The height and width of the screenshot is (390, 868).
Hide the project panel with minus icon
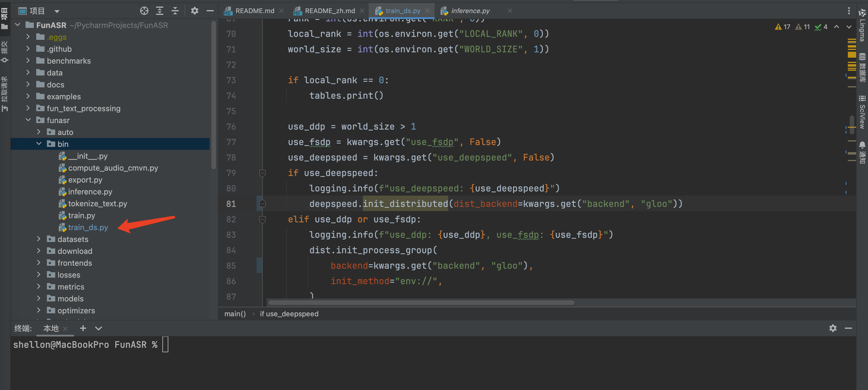pyautogui.click(x=210, y=11)
